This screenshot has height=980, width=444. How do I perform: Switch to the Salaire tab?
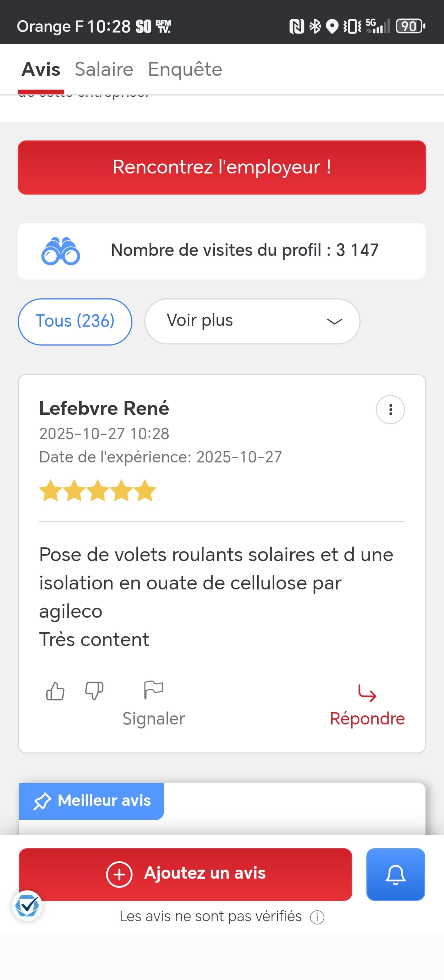(104, 69)
